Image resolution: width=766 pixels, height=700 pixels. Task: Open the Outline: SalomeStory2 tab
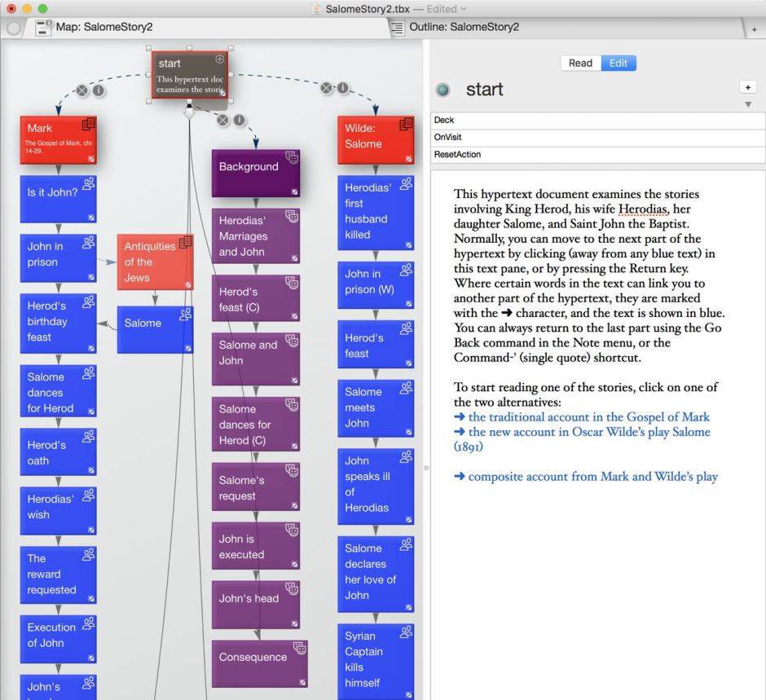(464, 27)
